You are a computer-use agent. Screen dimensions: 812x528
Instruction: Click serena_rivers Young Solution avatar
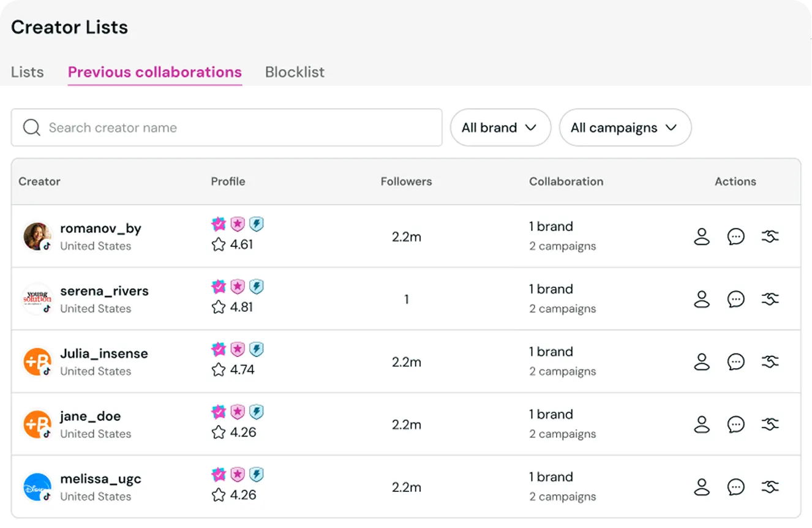pyautogui.click(x=37, y=299)
